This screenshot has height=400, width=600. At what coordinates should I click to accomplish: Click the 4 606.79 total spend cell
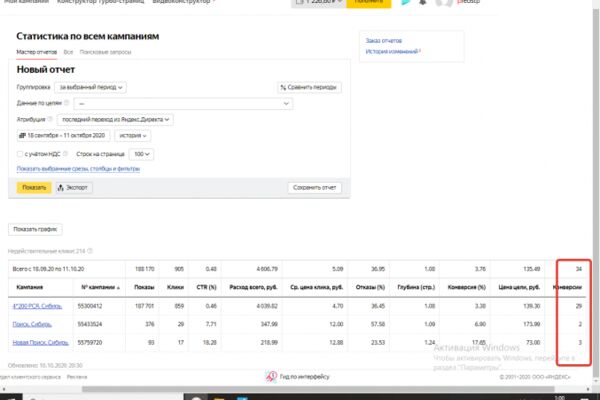point(267,269)
